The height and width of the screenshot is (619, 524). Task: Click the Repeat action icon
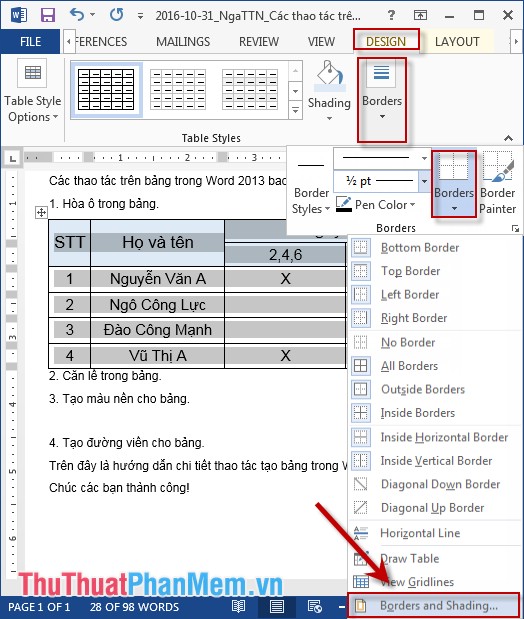tap(116, 15)
